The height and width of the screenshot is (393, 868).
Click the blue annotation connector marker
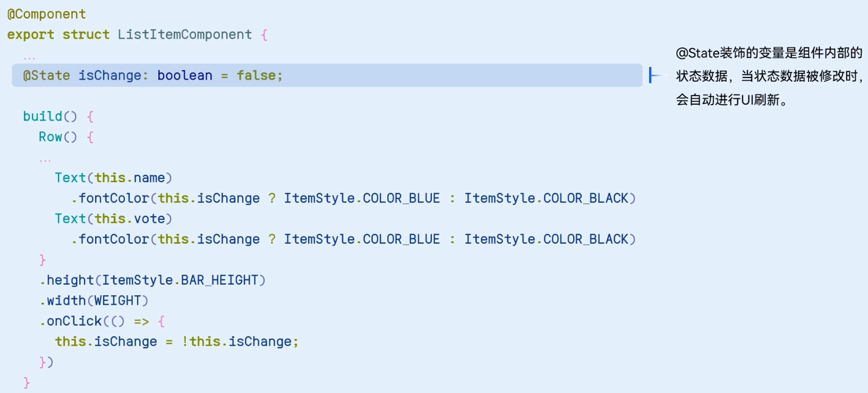click(656, 75)
